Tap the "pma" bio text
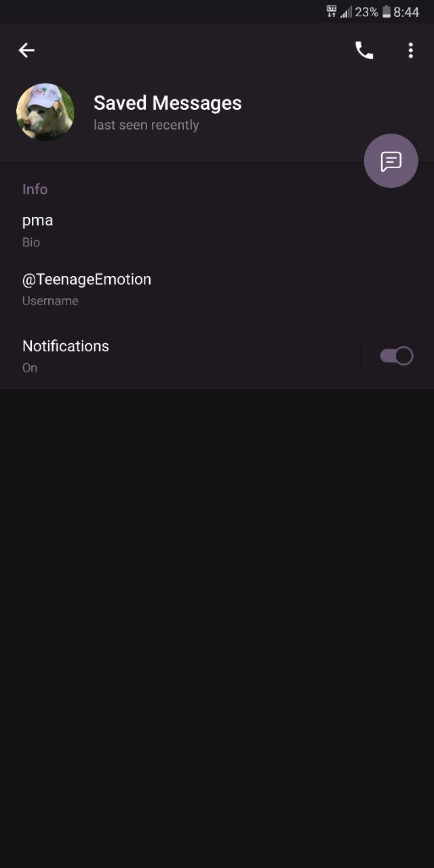This screenshot has height=868, width=434. pyautogui.click(x=37, y=220)
